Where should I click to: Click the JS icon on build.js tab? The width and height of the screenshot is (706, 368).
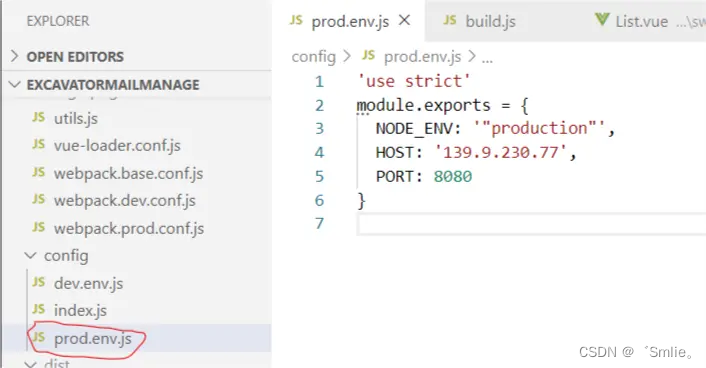[x=450, y=20]
